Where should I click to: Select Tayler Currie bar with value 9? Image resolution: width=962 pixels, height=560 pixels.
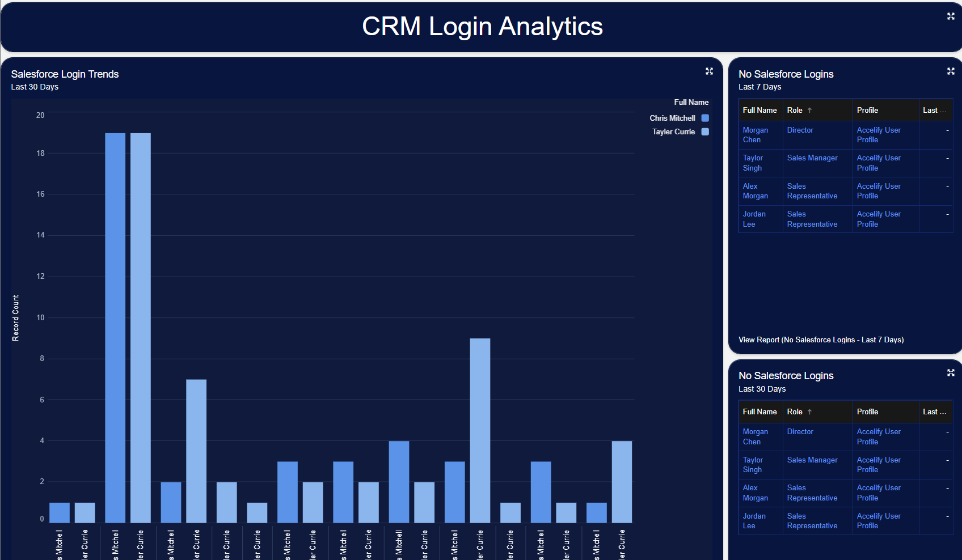click(x=480, y=430)
